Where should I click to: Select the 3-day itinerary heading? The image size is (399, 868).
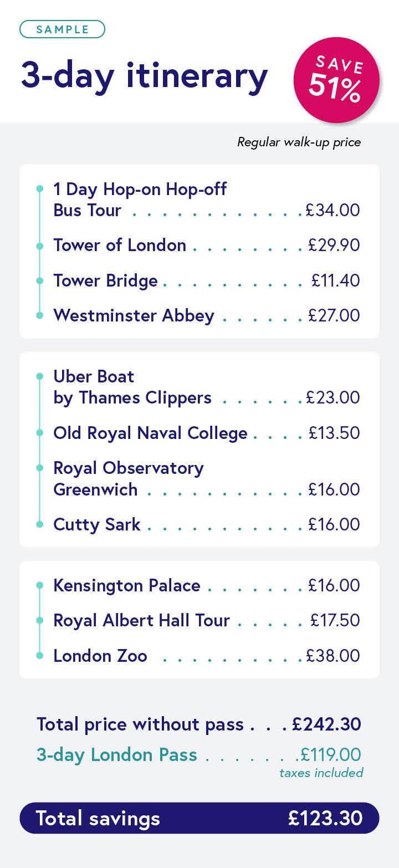click(145, 76)
